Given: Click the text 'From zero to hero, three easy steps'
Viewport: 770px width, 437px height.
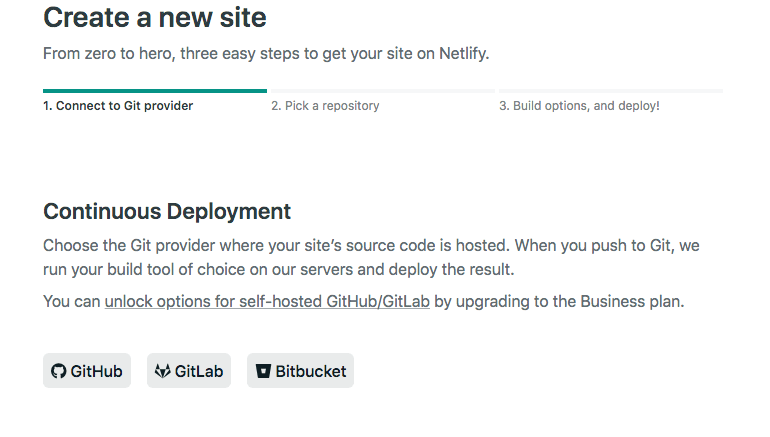Looking at the screenshot, I should pos(171,53).
